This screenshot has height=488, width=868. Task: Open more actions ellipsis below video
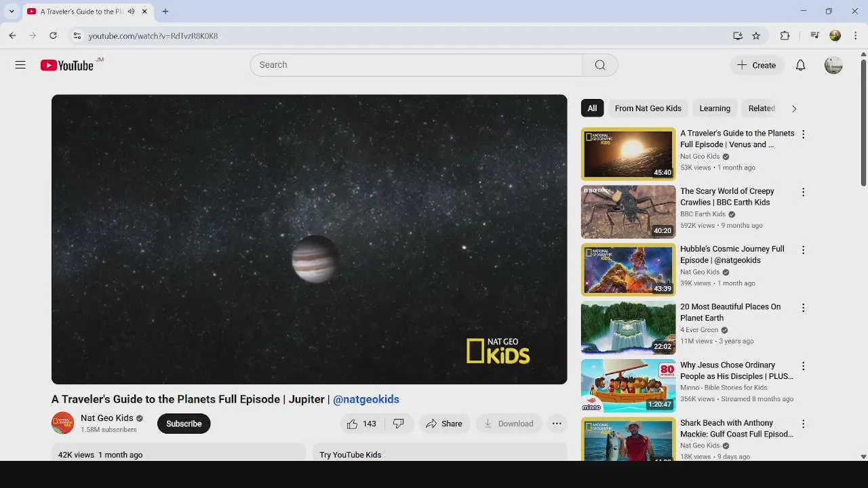557,424
